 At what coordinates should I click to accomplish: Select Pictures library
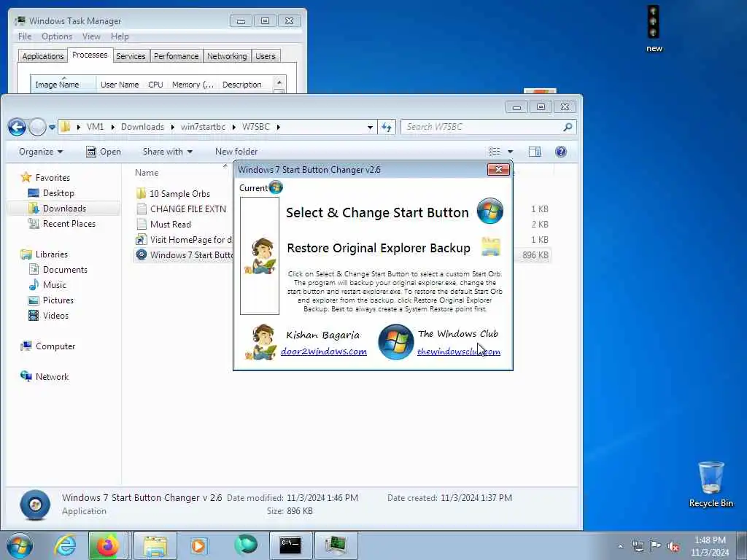click(58, 300)
